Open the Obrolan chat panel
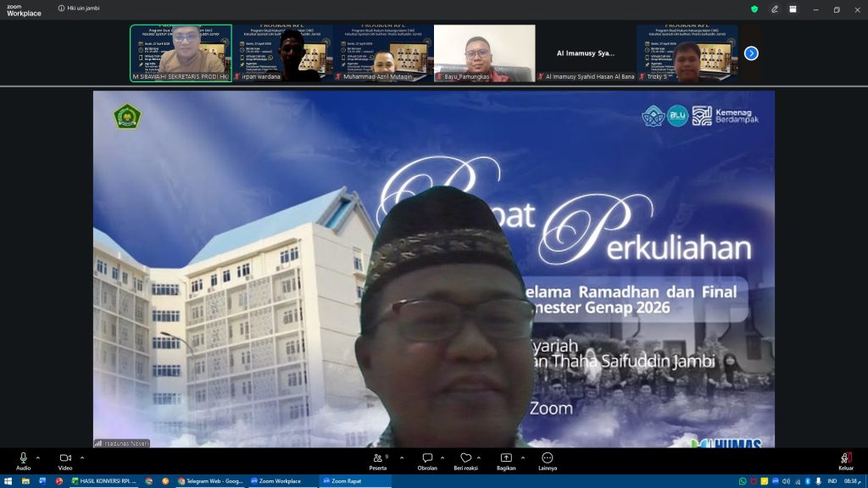Viewport: 868px width, 488px height. click(427, 458)
